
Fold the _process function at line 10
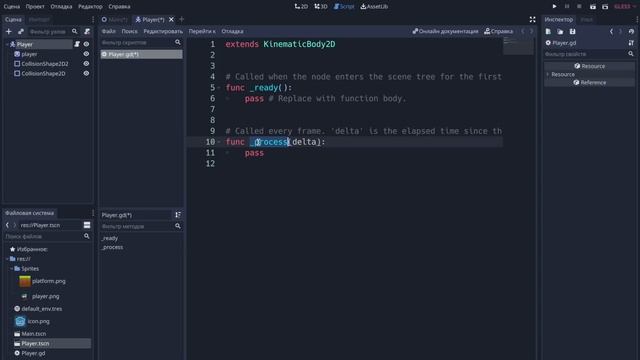(x=219, y=142)
